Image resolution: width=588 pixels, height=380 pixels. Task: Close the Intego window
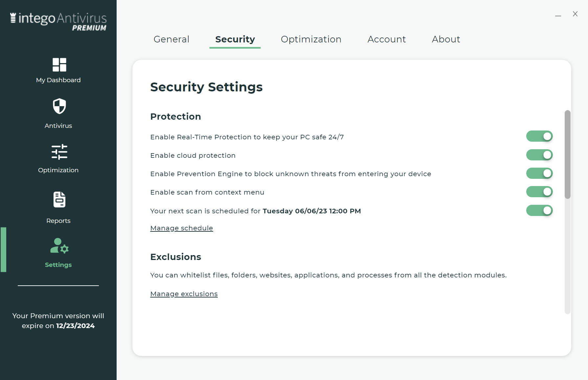pos(575,14)
